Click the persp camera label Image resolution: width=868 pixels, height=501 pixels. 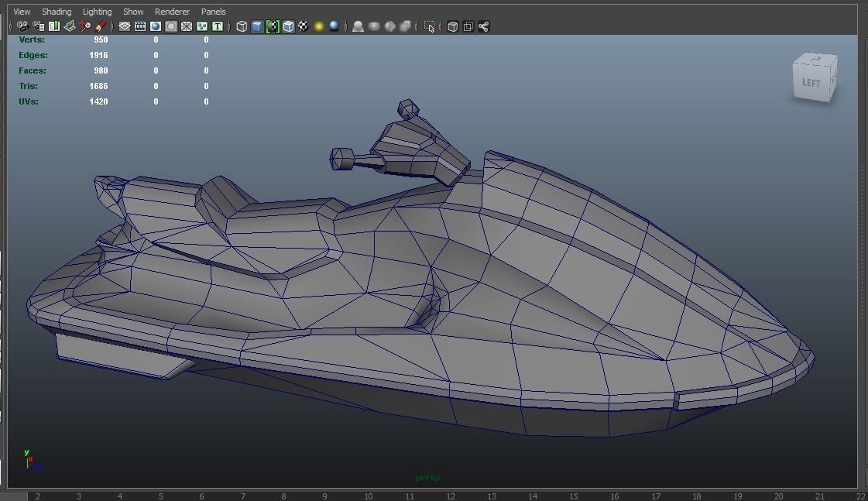coord(428,477)
